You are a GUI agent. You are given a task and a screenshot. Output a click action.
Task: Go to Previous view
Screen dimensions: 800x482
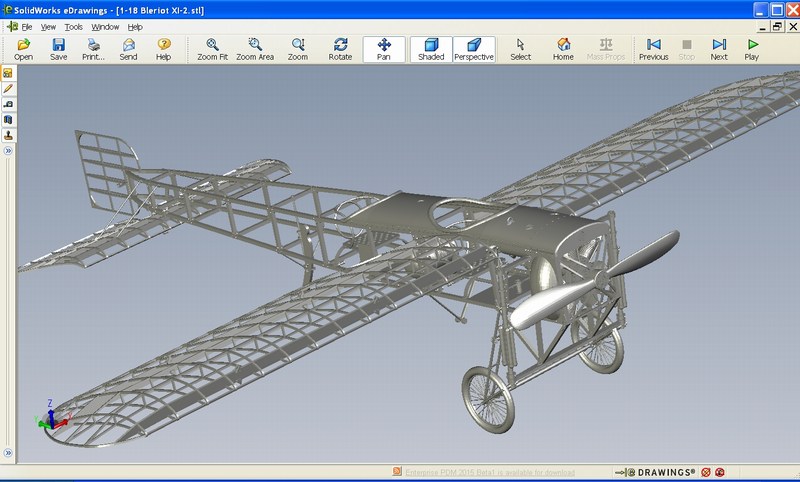tap(654, 49)
